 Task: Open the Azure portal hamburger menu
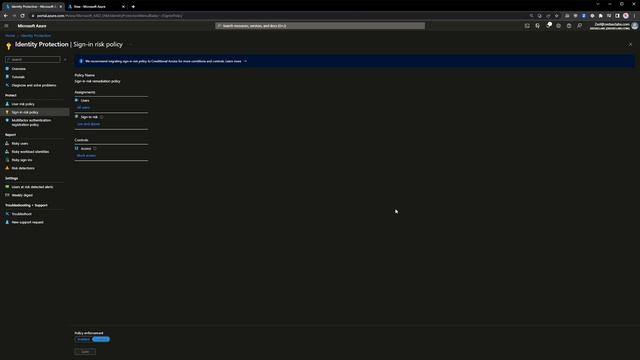(x=6, y=26)
